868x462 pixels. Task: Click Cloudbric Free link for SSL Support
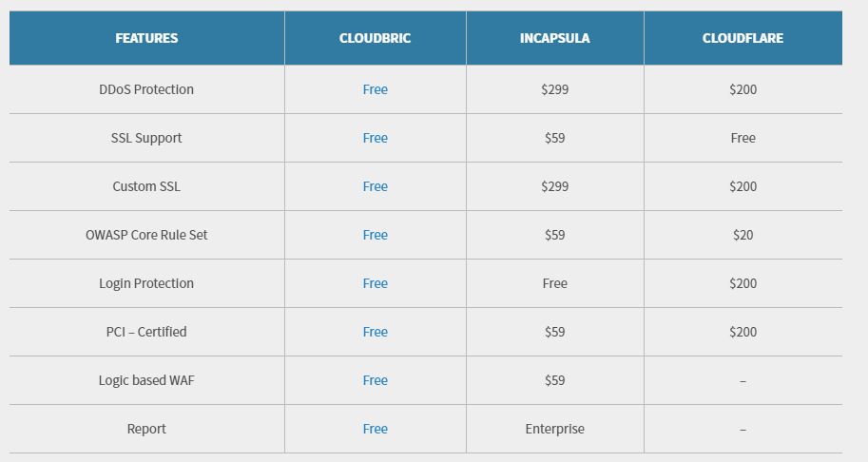(x=375, y=138)
